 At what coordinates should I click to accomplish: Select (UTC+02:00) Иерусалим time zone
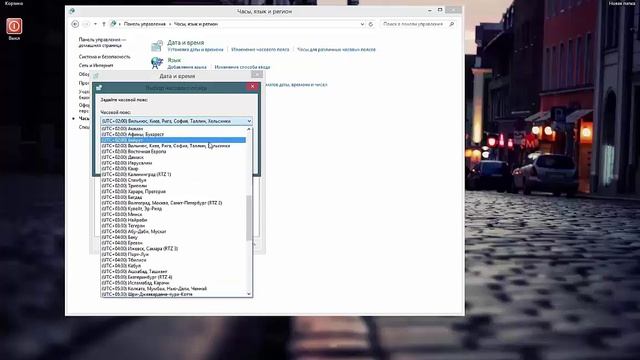coord(173,163)
